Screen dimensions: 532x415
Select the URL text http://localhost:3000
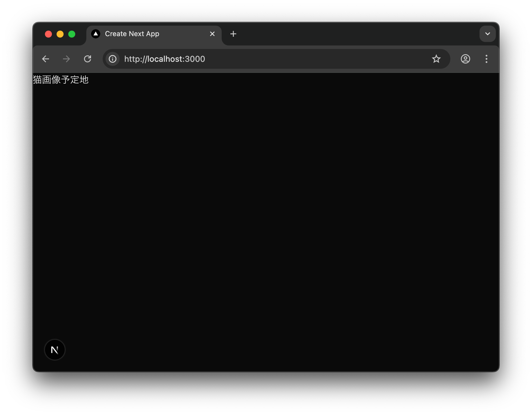click(165, 59)
